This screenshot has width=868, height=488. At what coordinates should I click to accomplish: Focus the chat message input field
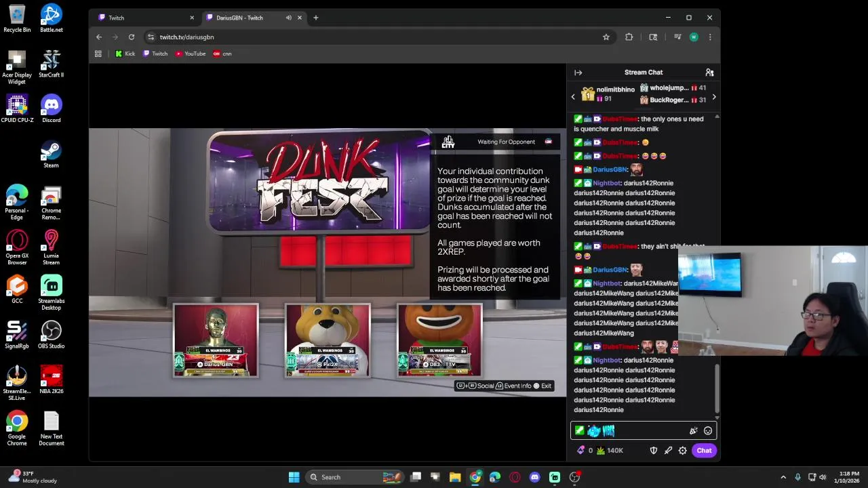click(x=643, y=430)
